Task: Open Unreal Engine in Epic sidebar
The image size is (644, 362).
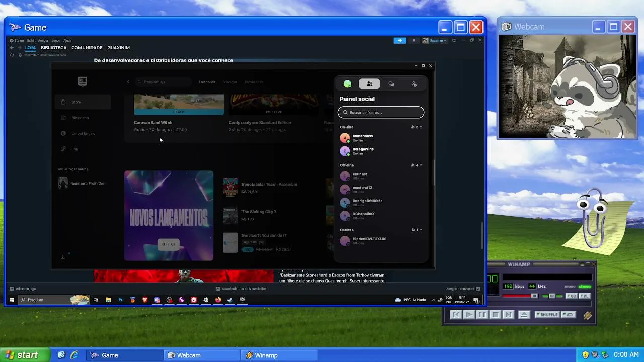Action: point(83,133)
